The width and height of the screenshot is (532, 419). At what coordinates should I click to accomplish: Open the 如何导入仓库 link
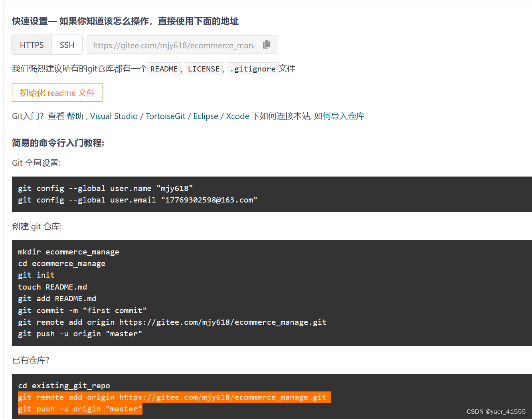point(339,116)
